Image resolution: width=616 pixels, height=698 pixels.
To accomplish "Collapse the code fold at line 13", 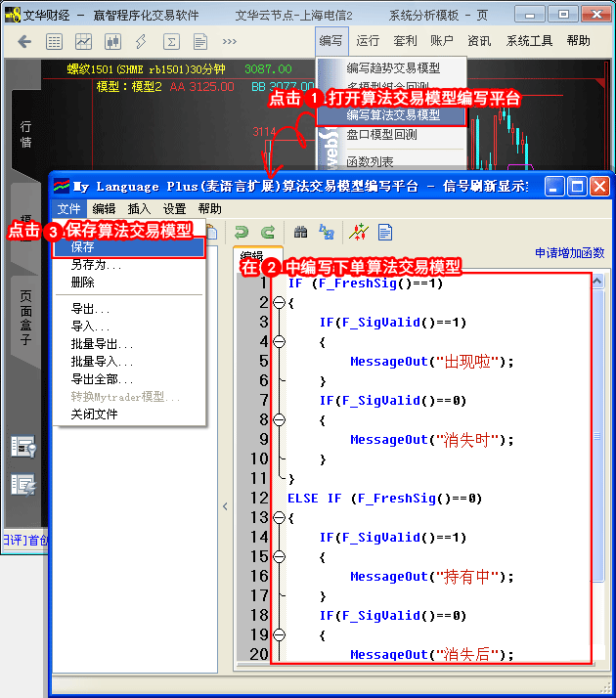I will coord(279,518).
